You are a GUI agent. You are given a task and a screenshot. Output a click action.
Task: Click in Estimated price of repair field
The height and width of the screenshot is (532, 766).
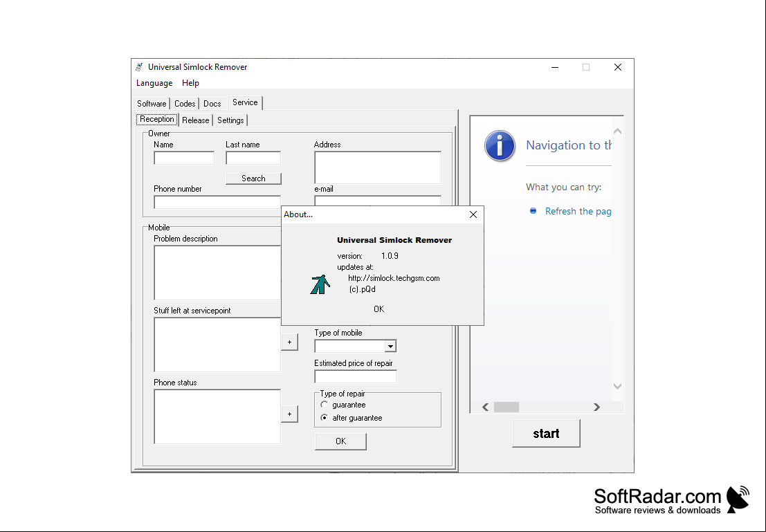pyautogui.click(x=356, y=376)
